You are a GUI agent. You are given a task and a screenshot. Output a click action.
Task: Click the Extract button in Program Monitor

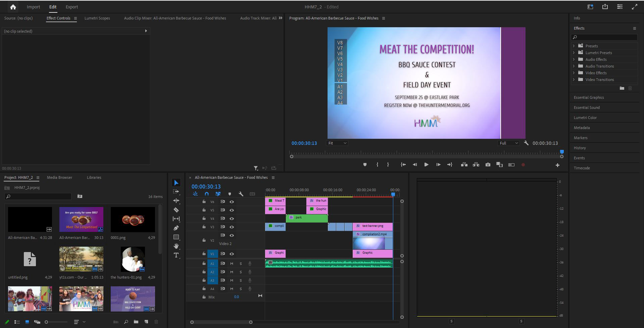476,165
